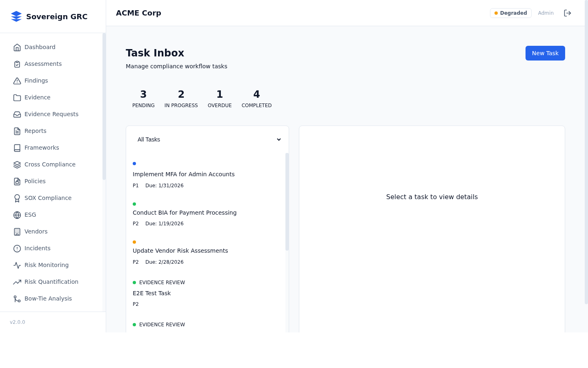The height and width of the screenshot is (368, 588).
Task: Open the Incidents page
Action: click(37, 248)
